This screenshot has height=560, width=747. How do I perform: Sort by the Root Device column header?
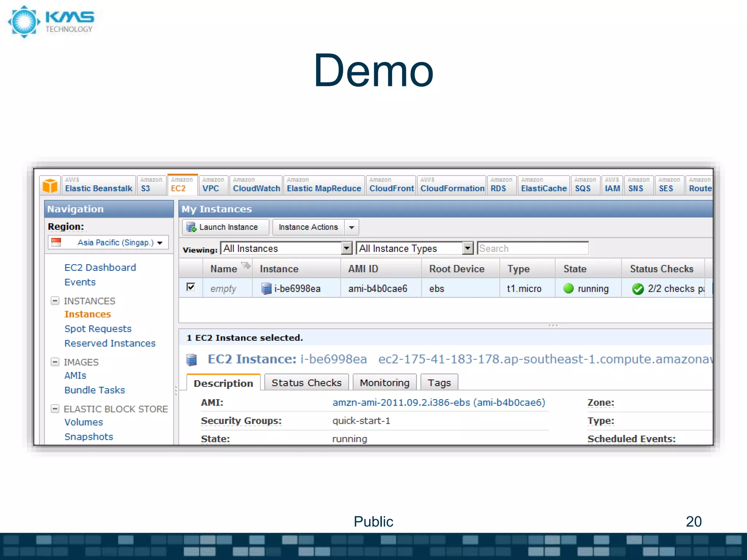(460, 269)
